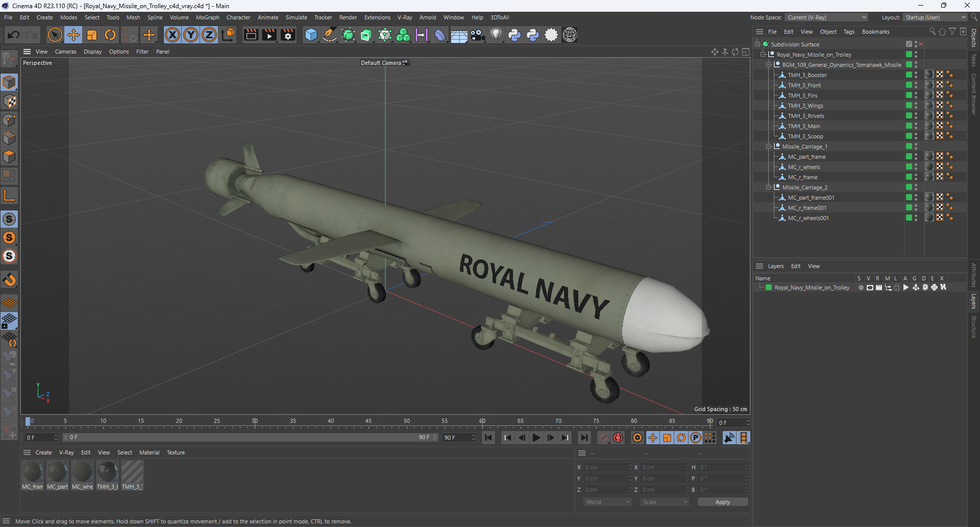Collapse BGM_109 Tomahawk Missile group
Viewport: 980px width, 527px height.
click(769, 65)
